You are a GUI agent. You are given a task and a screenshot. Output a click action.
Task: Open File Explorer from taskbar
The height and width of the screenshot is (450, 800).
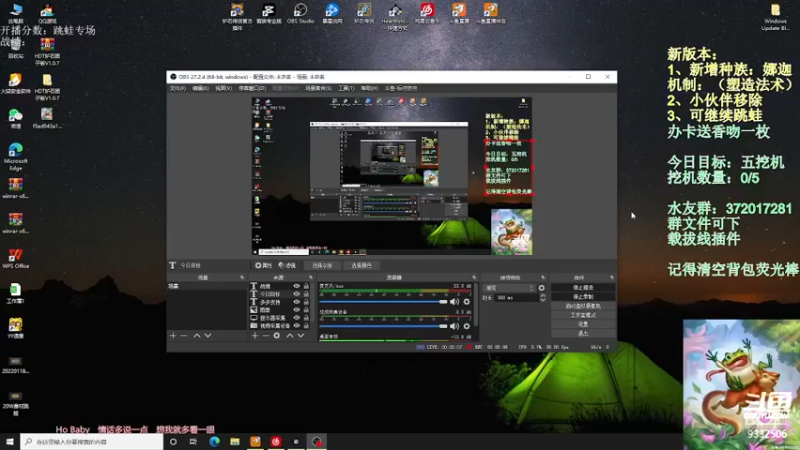pos(235,441)
